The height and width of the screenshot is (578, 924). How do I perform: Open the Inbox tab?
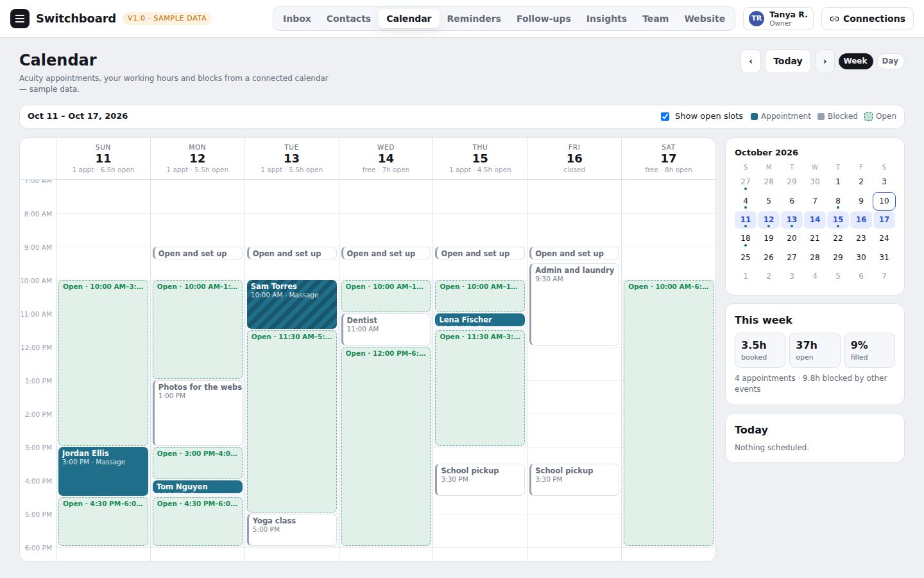click(x=297, y=19)
